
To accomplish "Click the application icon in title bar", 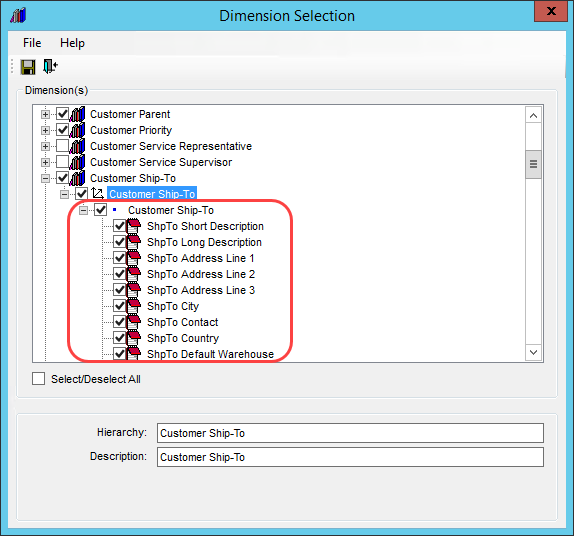I will pyautogui.click(x=18, y=15).
